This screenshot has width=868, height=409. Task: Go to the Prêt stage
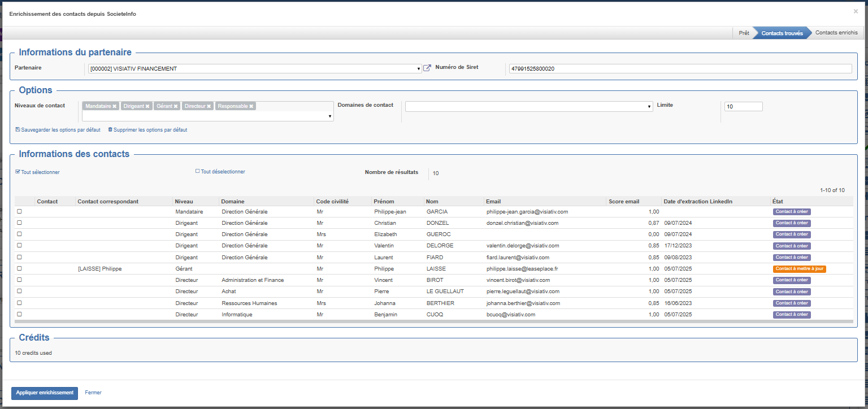pos(744,33)
